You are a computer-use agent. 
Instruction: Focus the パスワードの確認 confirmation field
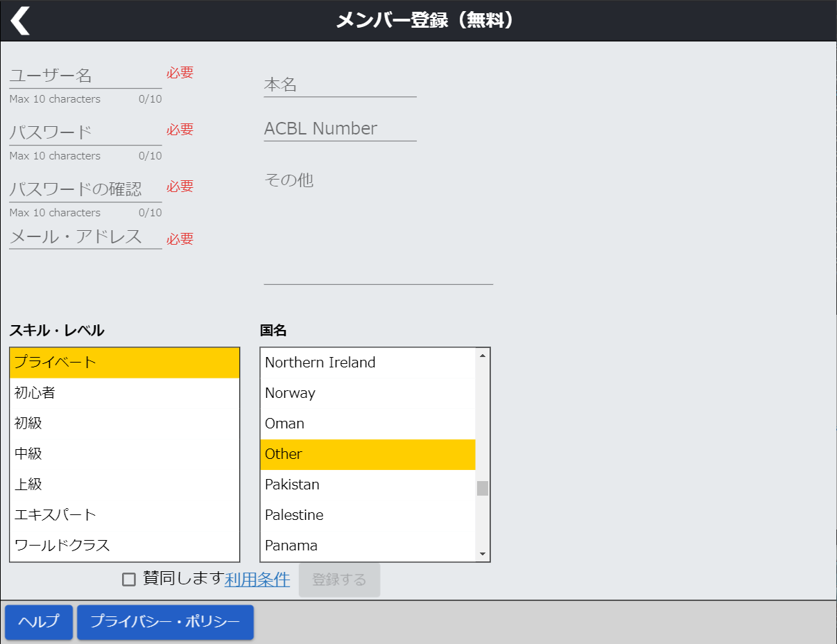85,189
